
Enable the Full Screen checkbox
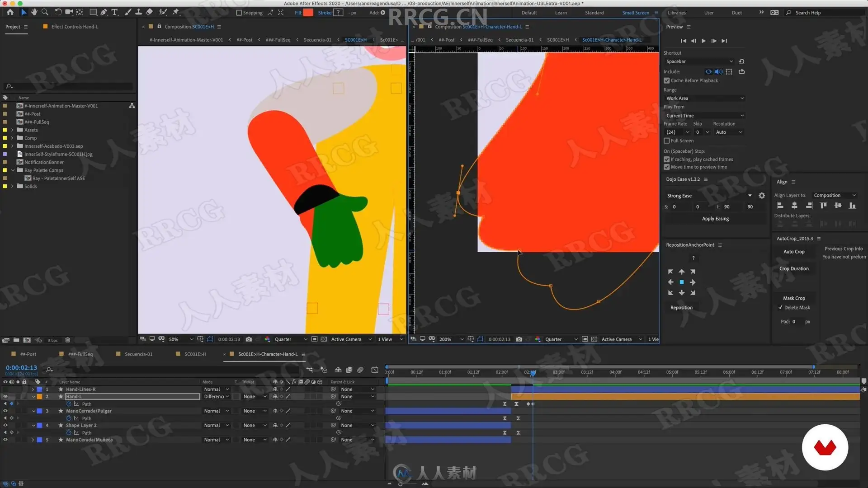pos(666,141)
